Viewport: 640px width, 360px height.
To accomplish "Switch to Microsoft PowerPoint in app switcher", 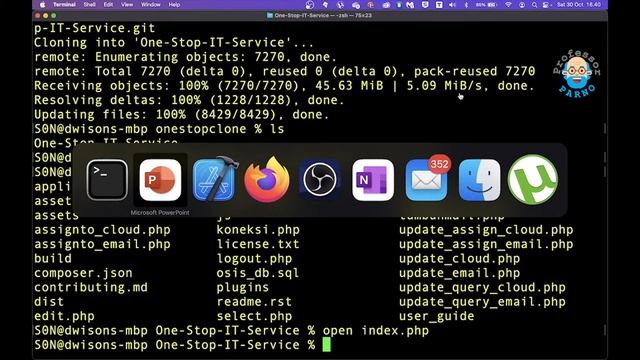I will coord(160,180).
